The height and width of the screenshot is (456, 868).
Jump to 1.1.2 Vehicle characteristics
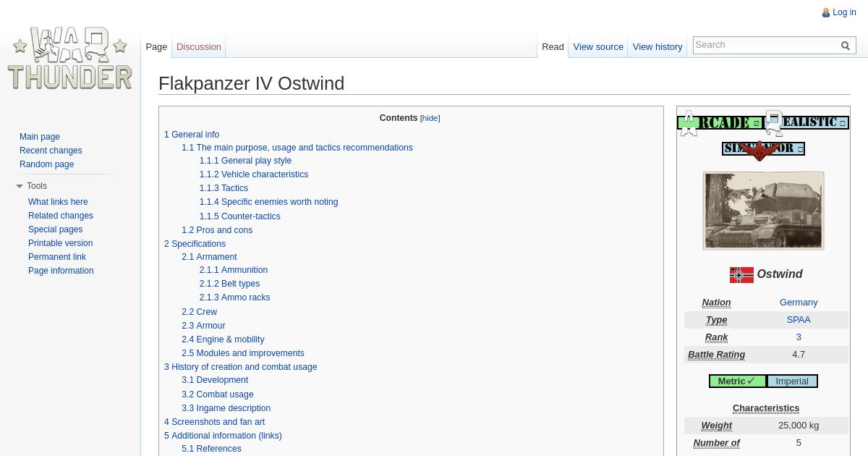[254, 174]
